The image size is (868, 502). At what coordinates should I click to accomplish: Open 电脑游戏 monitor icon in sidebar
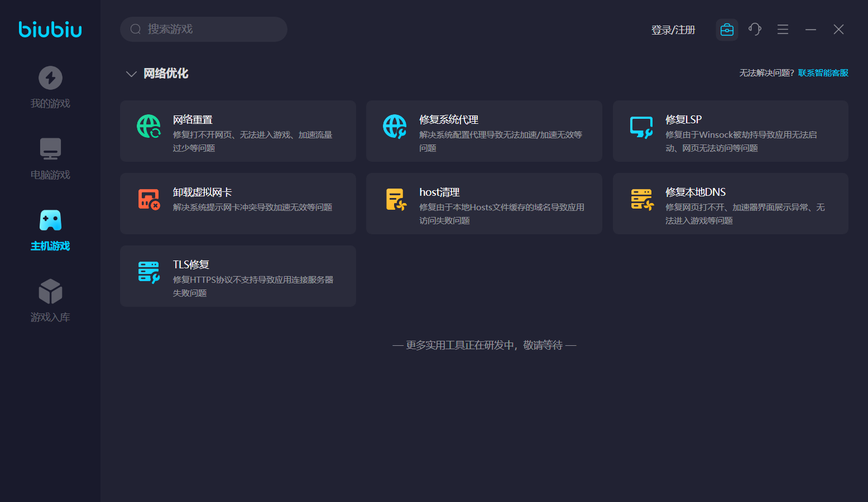50,149
